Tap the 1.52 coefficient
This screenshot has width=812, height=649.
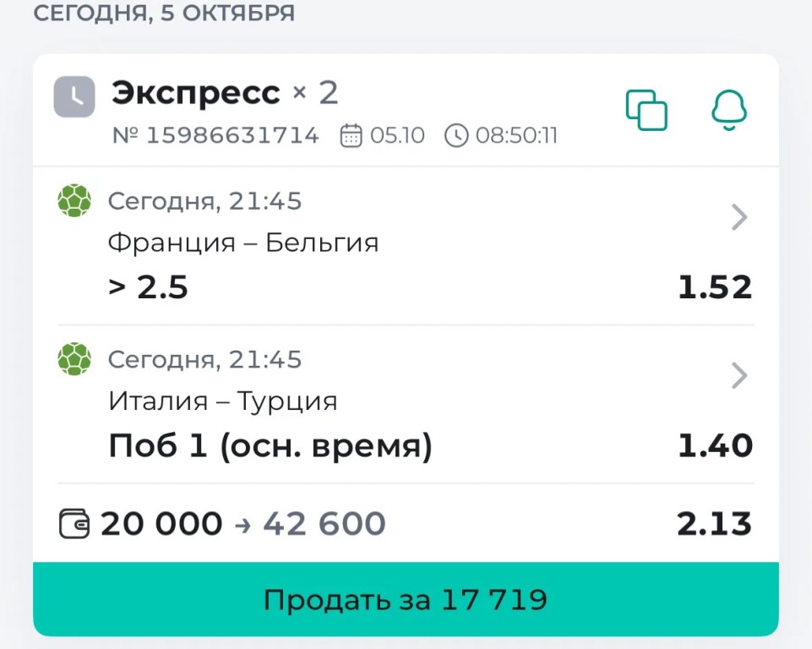(x=715, y=287)
